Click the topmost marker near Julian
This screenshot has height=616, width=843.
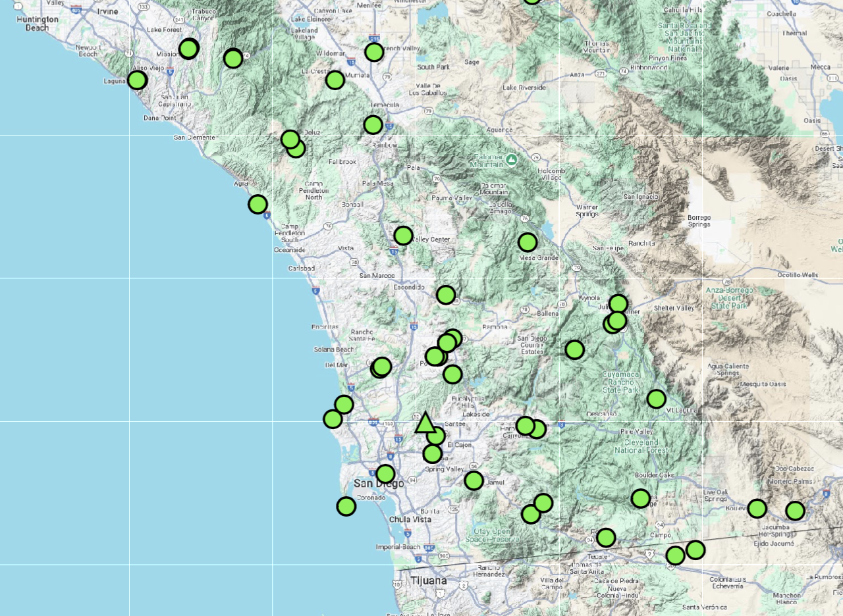pos(618,303)
